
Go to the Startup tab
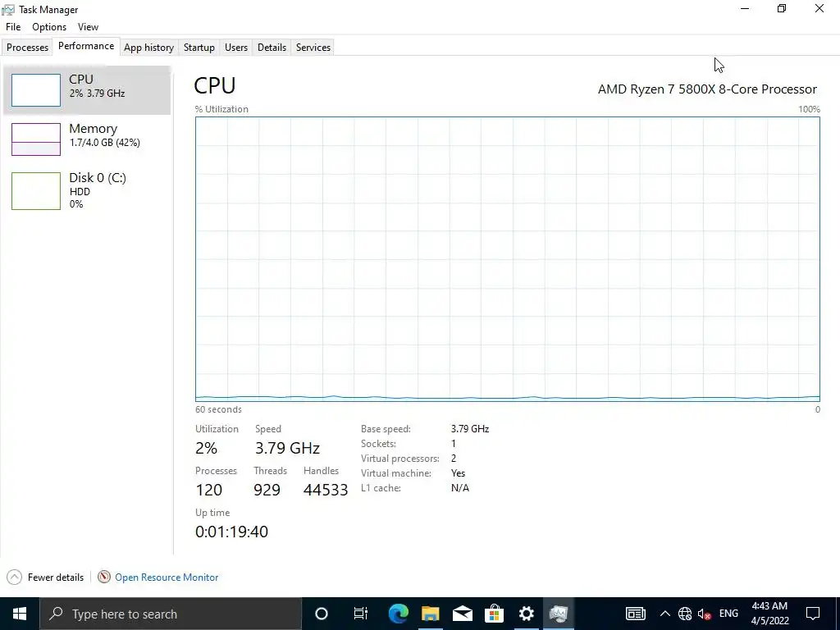tap(199, 47)
